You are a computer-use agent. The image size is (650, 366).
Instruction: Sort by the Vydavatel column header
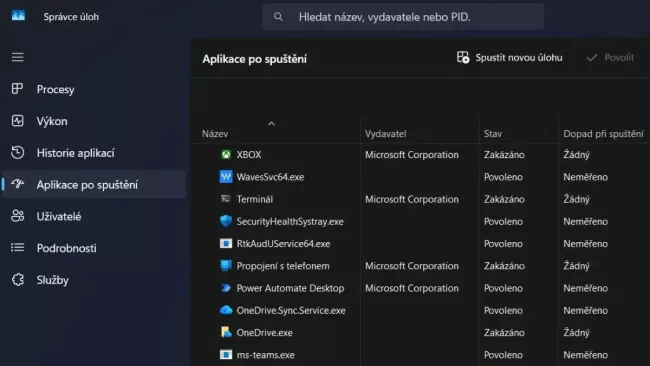pos(386,134)
